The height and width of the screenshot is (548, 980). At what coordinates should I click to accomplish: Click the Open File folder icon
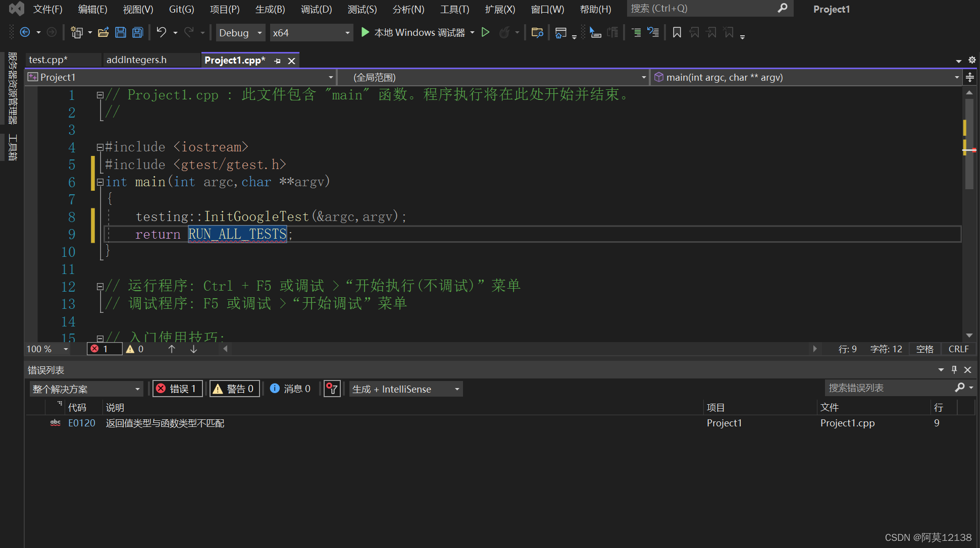pyautogui.click(x=103, y=33)
